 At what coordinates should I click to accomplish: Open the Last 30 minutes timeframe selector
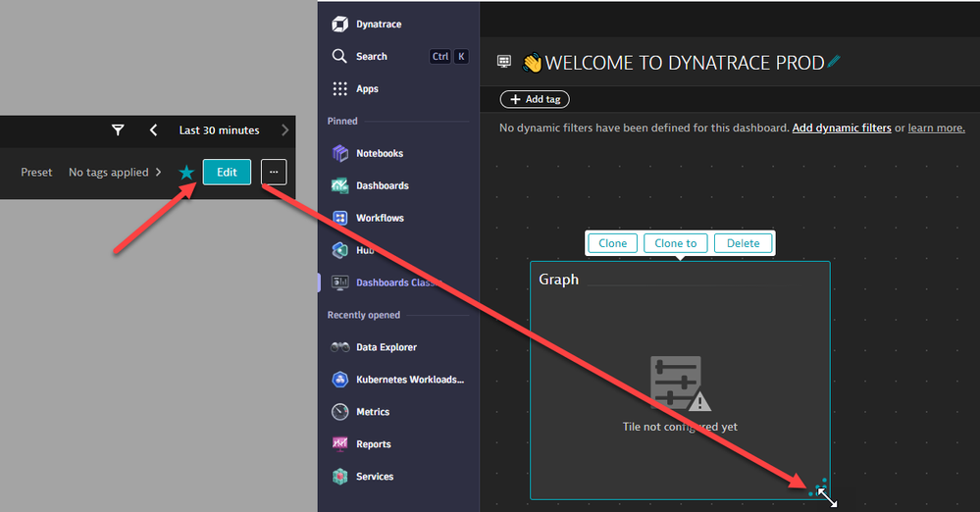(220, 130)
